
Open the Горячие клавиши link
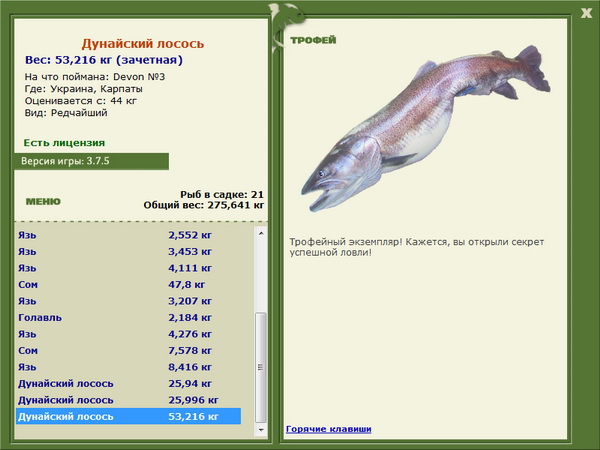click(329, 429)
